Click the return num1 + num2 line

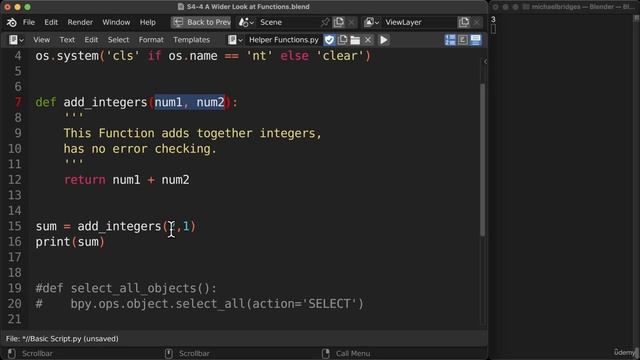(x=127, y=180)
